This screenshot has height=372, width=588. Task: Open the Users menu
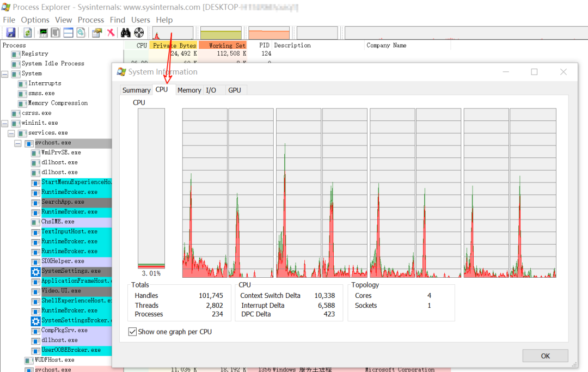coord(140,20)
